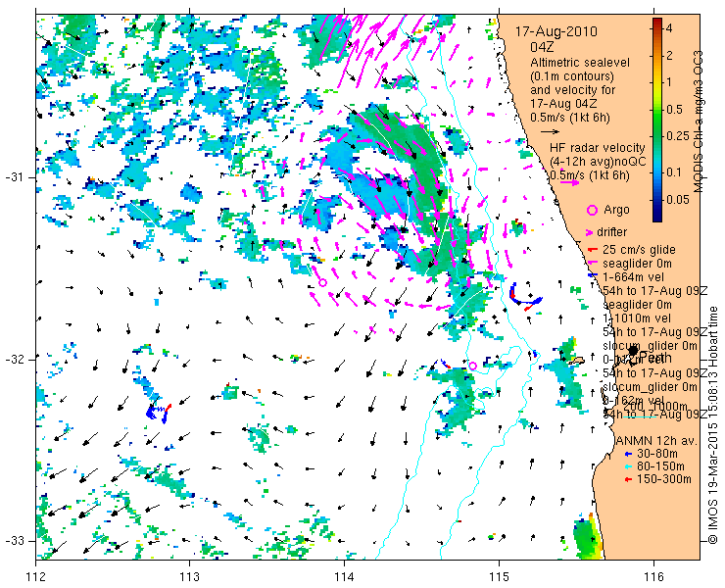The width and height of the screenshot is (725, 588).
Task: Click the -31 latitude axis label
Action: [17, 177]
